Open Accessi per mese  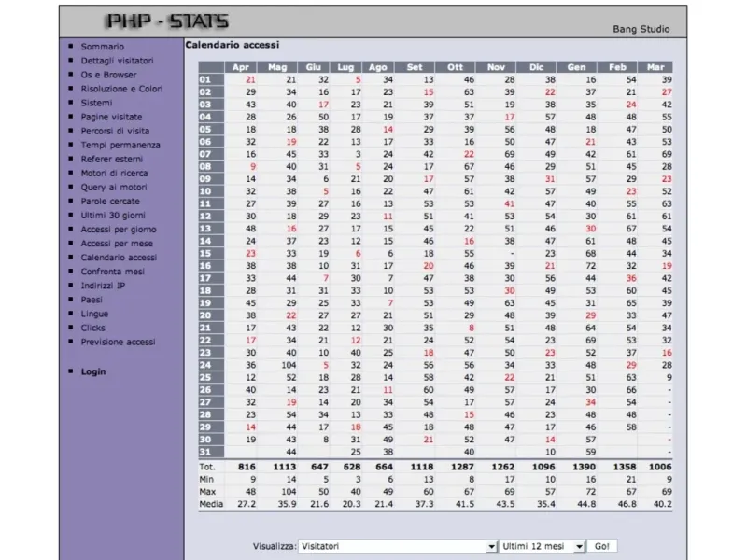(117, 244)
